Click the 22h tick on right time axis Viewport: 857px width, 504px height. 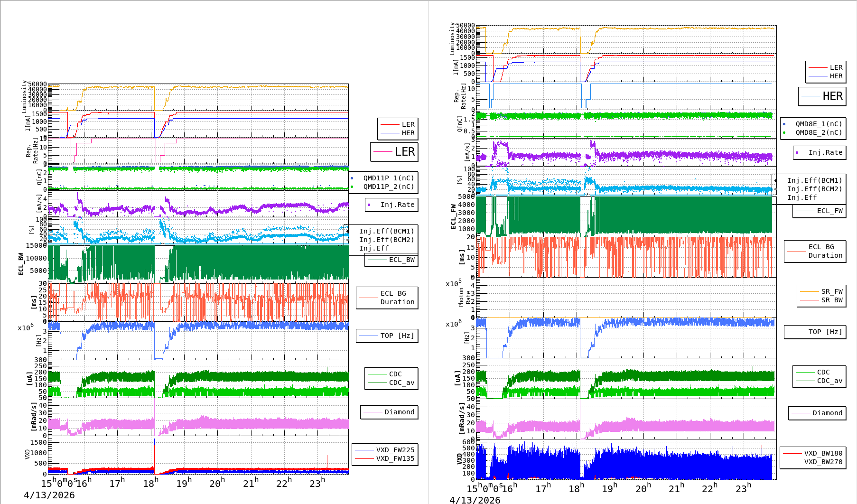(x=710, y=488)
